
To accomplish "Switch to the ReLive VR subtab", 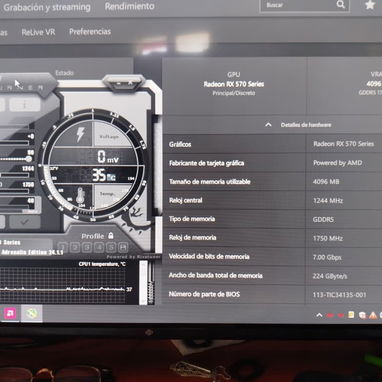I will pos(38,32).
